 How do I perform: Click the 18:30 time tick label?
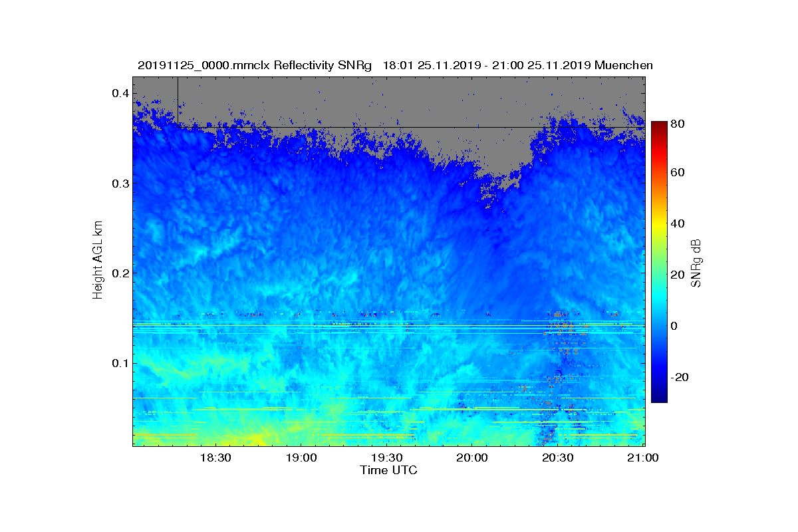pos(215,458)
